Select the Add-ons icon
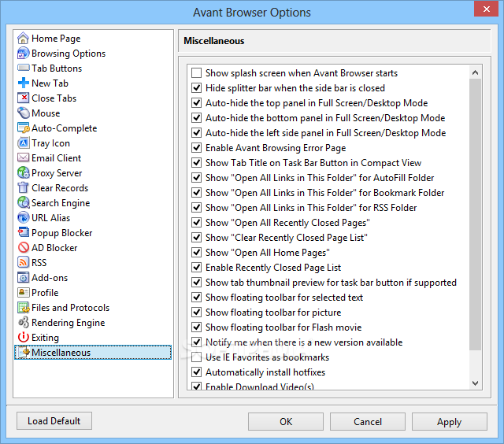 point(23,277)
